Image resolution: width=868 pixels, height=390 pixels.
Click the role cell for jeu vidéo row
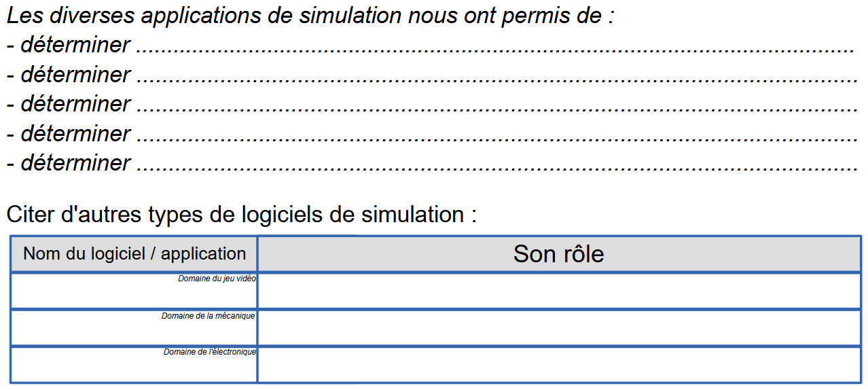559,291
